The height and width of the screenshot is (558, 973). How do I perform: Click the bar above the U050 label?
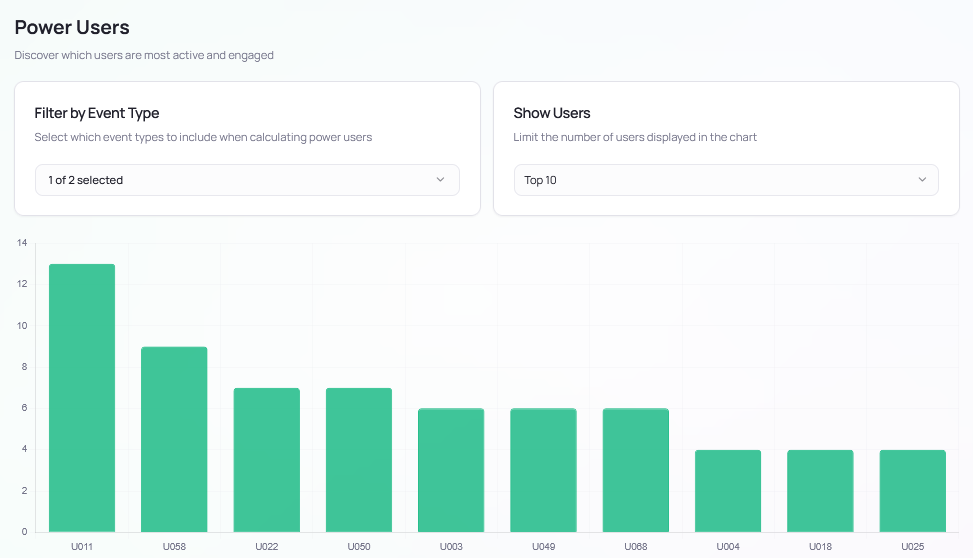click(359, 460)
